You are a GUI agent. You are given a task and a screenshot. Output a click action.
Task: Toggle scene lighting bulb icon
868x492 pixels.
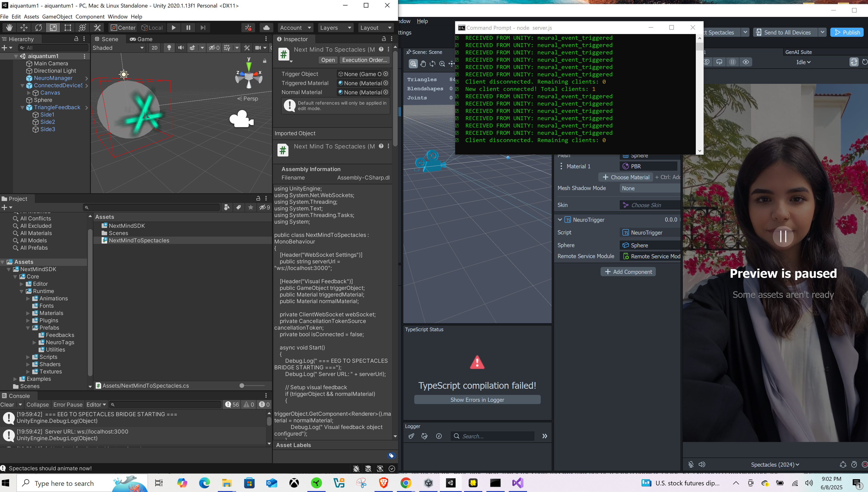(x=169, y=48)
